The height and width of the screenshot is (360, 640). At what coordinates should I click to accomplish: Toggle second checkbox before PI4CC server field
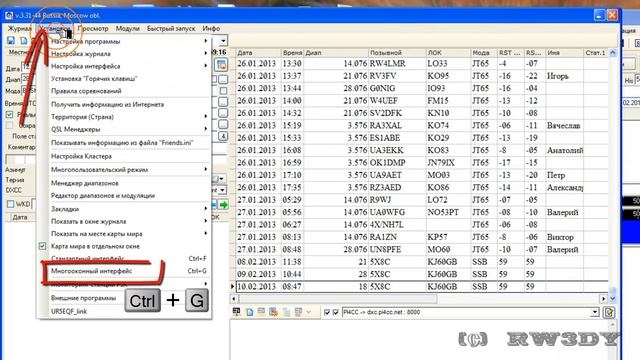[x=336, y=312]
